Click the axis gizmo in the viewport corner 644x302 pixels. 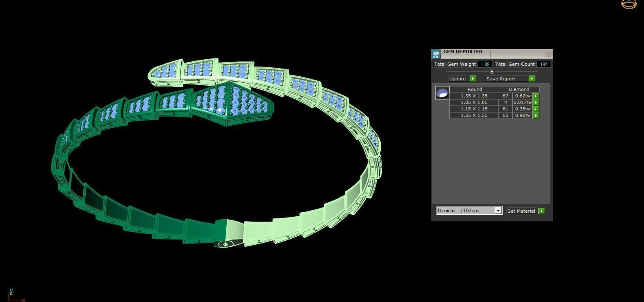16,295
